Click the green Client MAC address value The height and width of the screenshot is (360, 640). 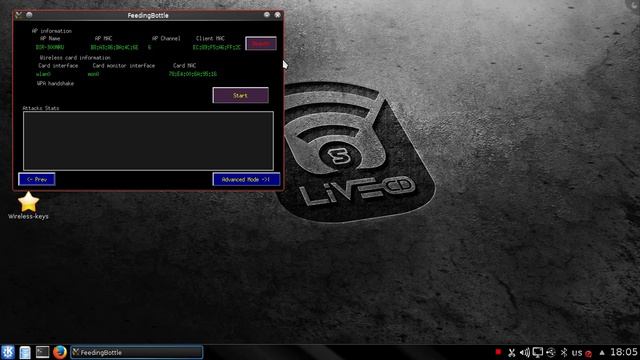(x=217, y=47)
